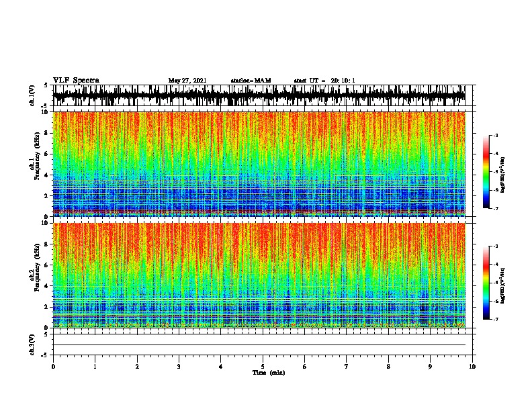Click the ch.2 color bar log(PSD) label
This screenshot has width=532, height=411.
click(x=503, y=286)
